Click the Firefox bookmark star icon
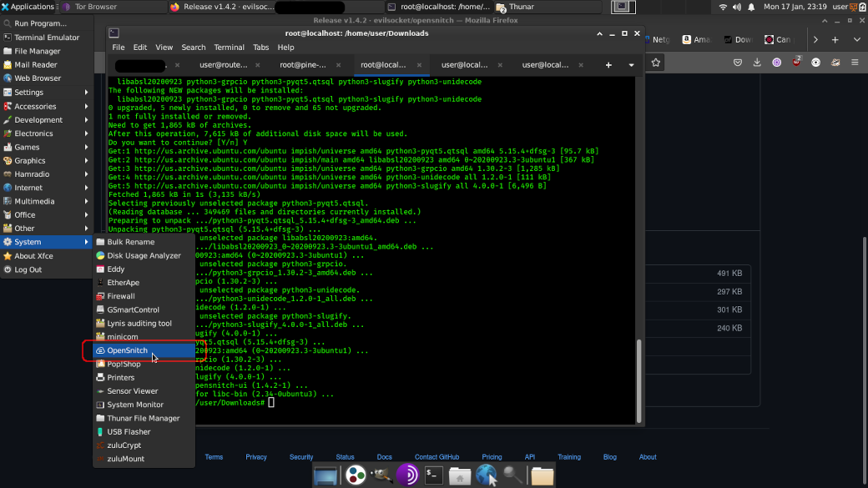 pyautogui.click(x=656, y=63)
